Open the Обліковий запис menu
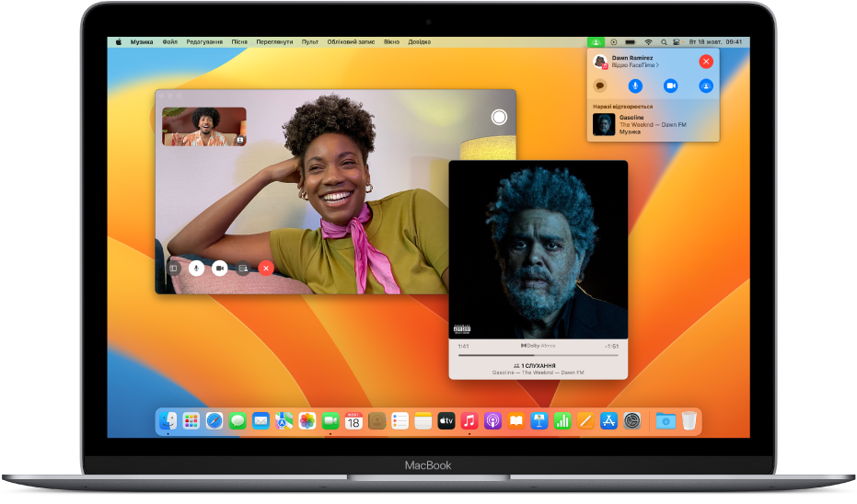Viewport: 857px width, 504px height. (351, 42)
